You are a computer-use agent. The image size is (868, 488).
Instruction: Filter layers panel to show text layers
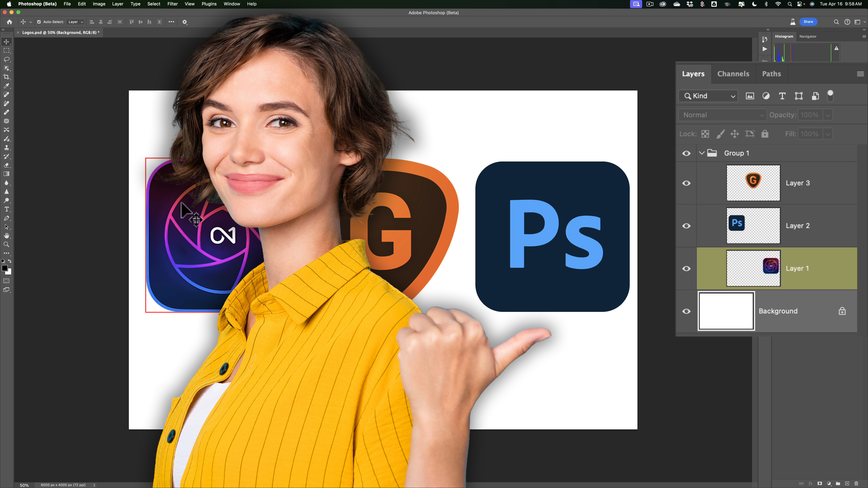pyautogui.click(x=782, y=96)
